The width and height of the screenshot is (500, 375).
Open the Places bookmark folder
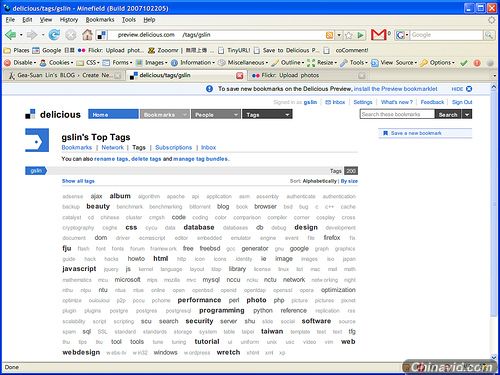coord(17,50)
